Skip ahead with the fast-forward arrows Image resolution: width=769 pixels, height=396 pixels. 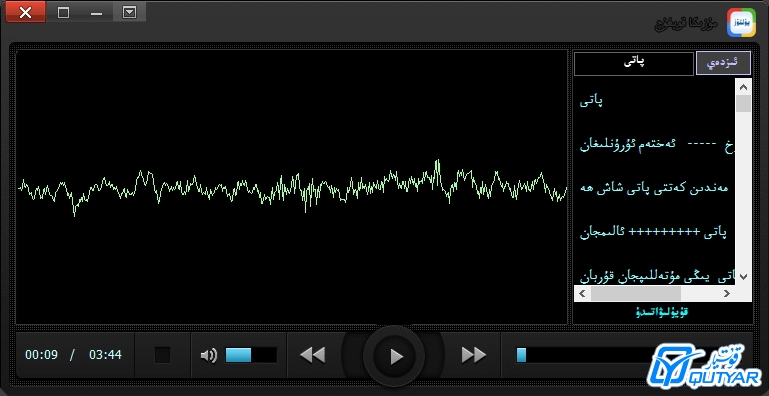[474, 355]
